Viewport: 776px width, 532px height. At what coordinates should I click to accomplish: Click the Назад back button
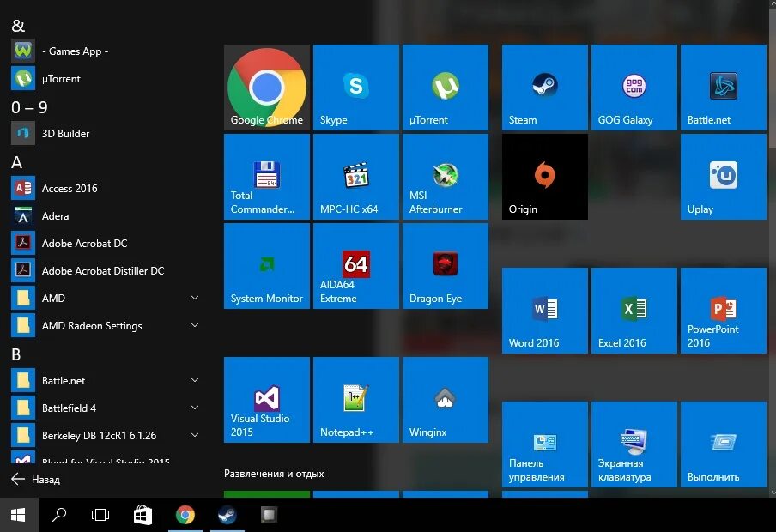(x=36, y=479)
